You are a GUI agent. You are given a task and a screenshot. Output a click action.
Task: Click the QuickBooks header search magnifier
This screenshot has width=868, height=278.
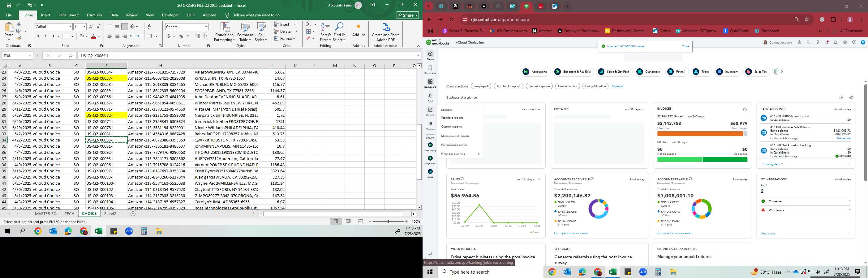coord(808,42)
